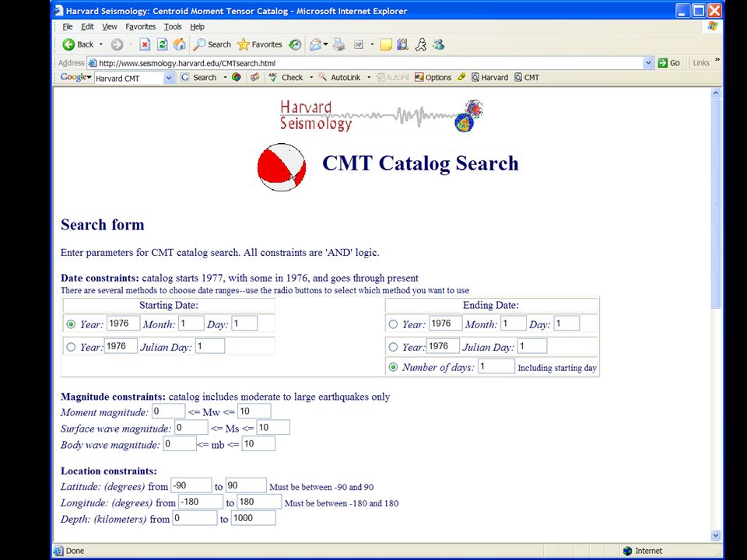This screenshot has width=747, height=560.
Task: Click the CMT search word button
Action: click(x=527, y=77)
